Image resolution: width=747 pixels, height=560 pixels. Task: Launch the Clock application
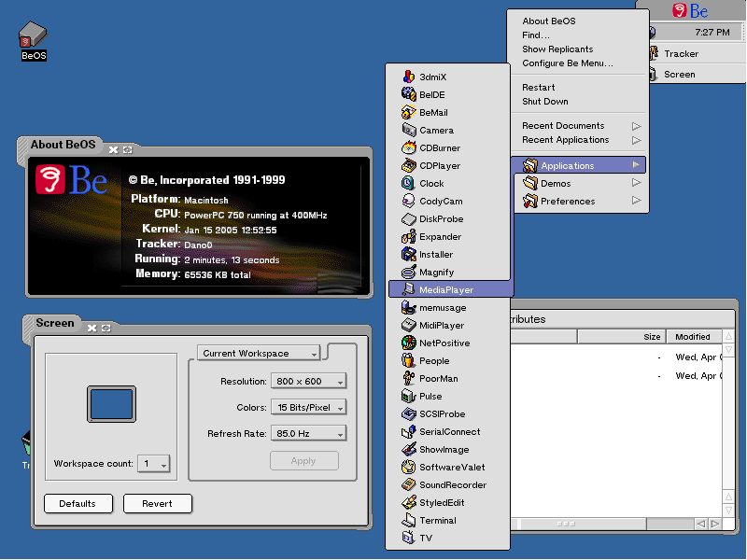tap(447, 183)
